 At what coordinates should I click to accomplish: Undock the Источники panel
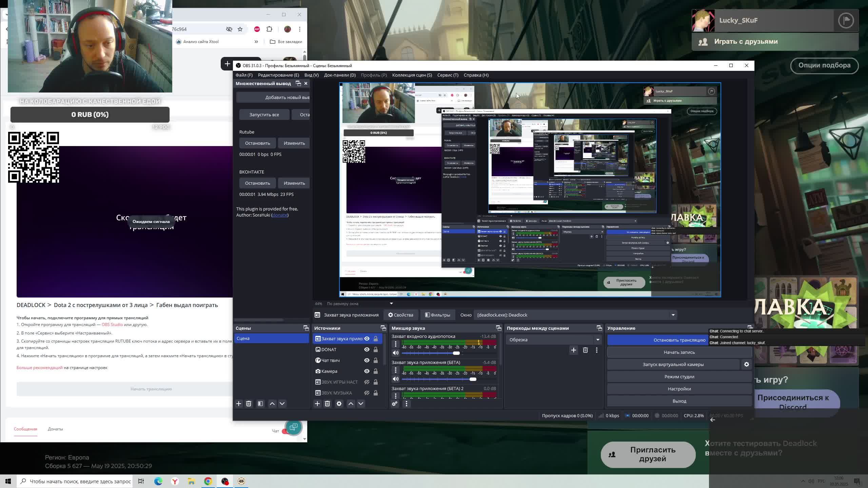click(383, 328)
